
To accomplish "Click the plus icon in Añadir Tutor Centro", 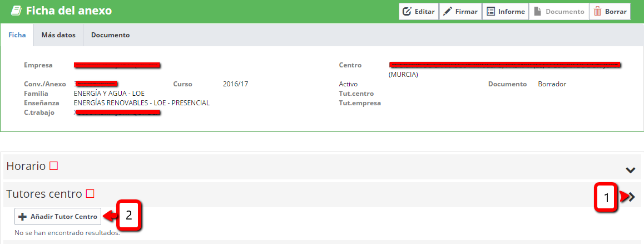I will (x=23, y=216).
